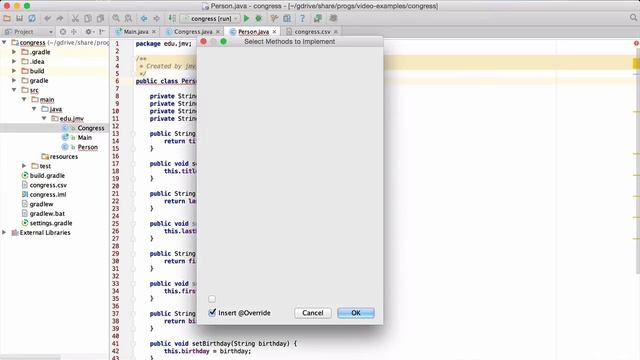Image resolution: width=640 pixels, height=360 pixels.
Task: Run the congress configuration
Action: (x=246, y=18)
